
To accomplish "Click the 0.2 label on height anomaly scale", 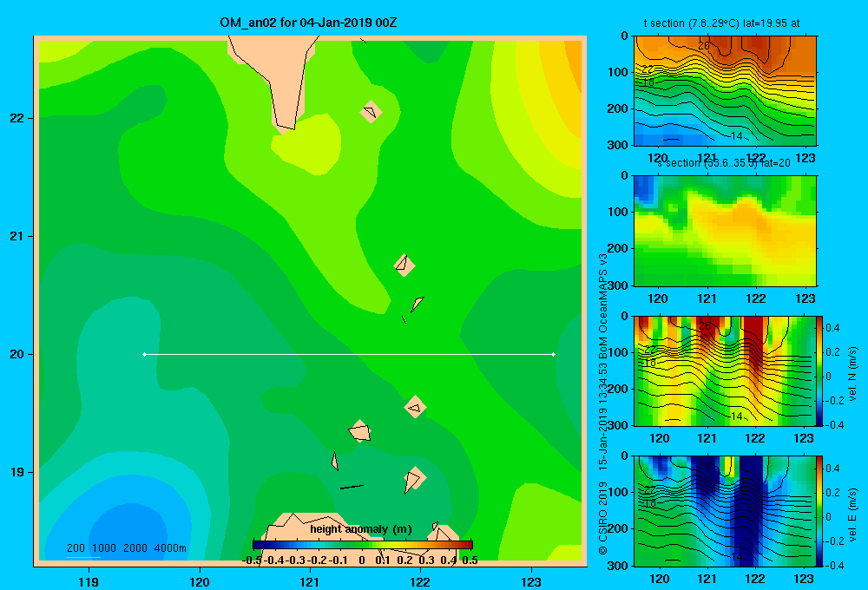I will tap(404, 560).
